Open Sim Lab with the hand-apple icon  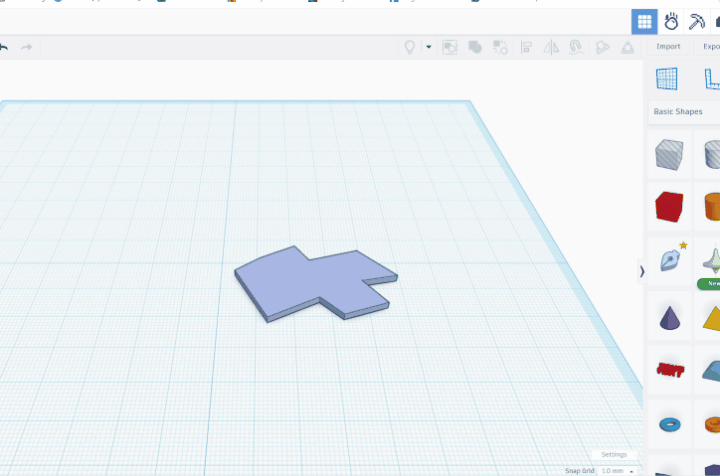[671, 22]
